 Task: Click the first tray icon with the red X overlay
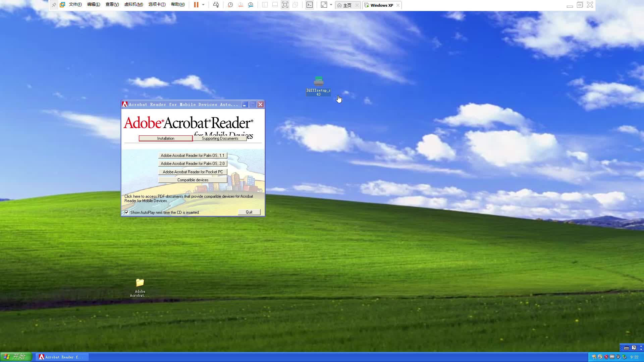pos(594,357)
